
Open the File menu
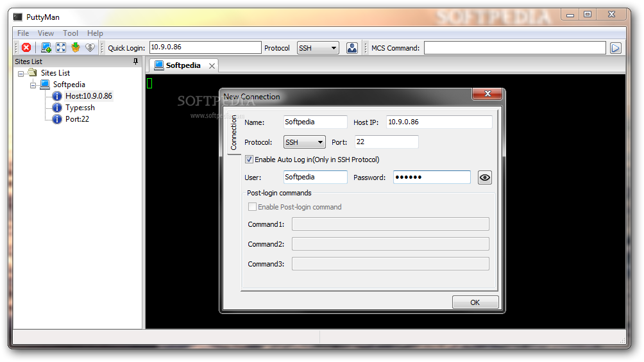click(x=23, y=33)
